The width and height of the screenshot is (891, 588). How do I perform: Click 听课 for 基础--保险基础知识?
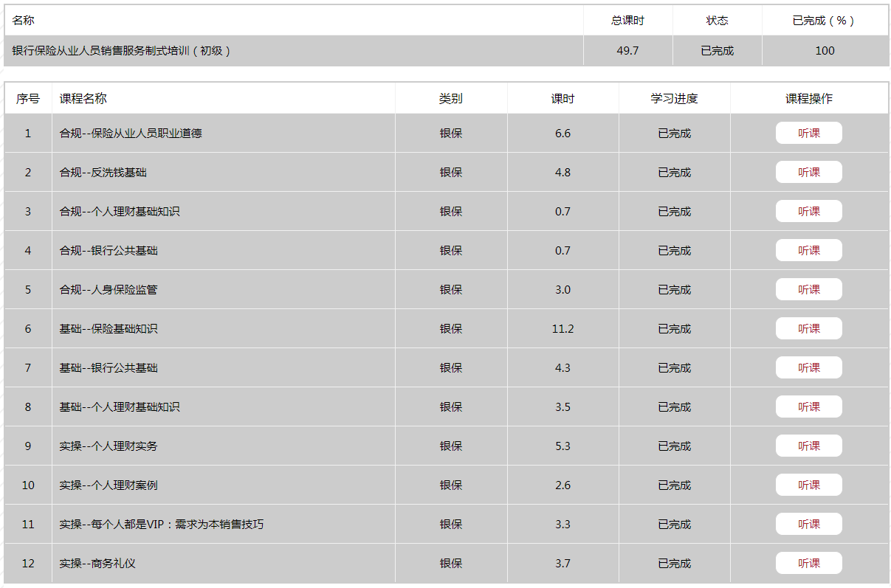click(808, 329)
